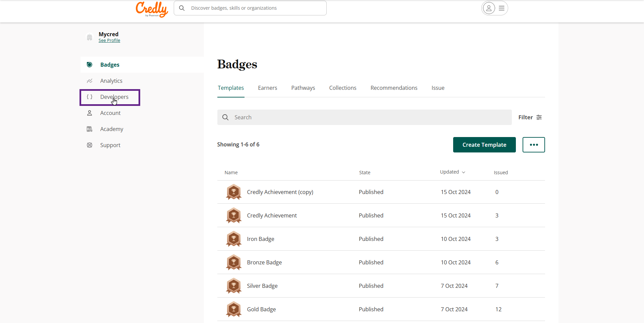Click the Name column header
The image size is (644, 323).
231,173
